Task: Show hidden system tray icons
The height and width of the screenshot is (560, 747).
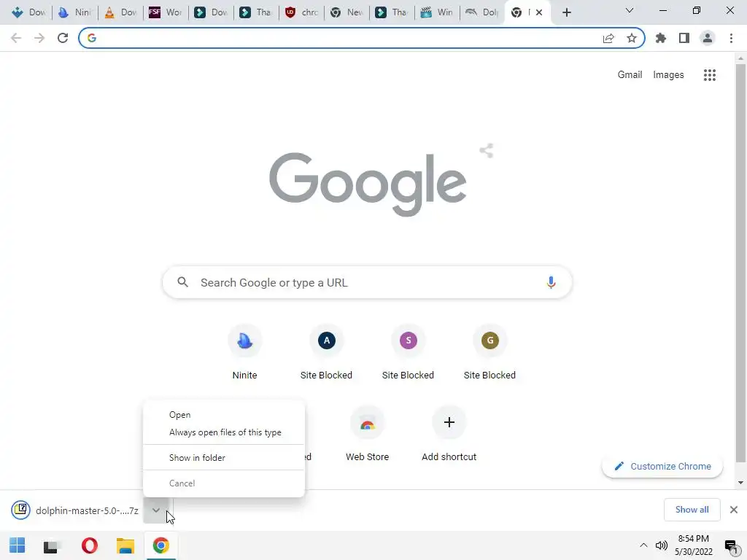Action: (643, 545)
